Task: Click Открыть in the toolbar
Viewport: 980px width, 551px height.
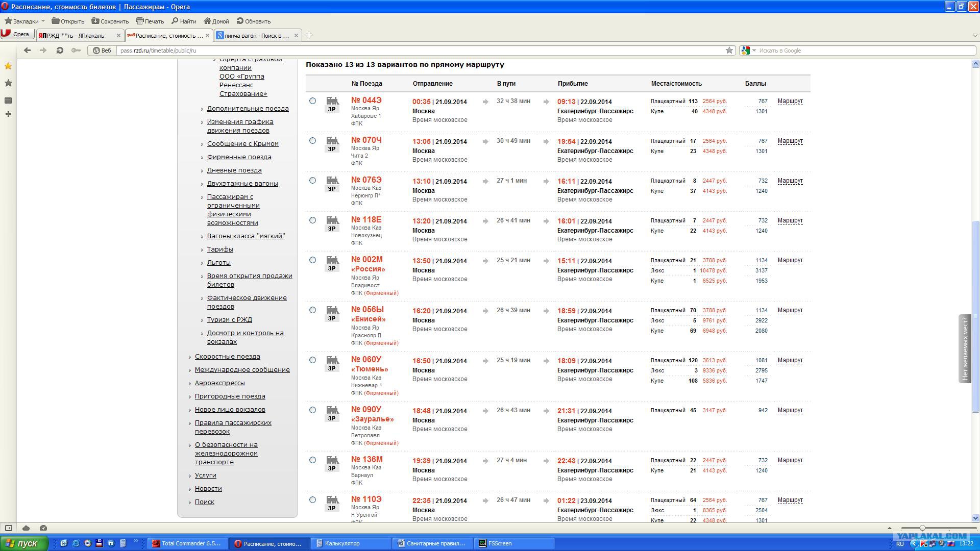Action: [68, 21]
